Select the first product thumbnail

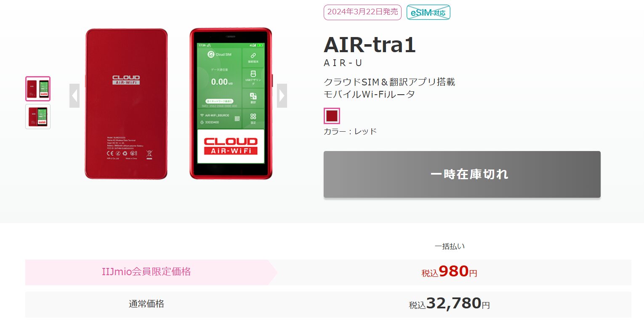(38, 89)
